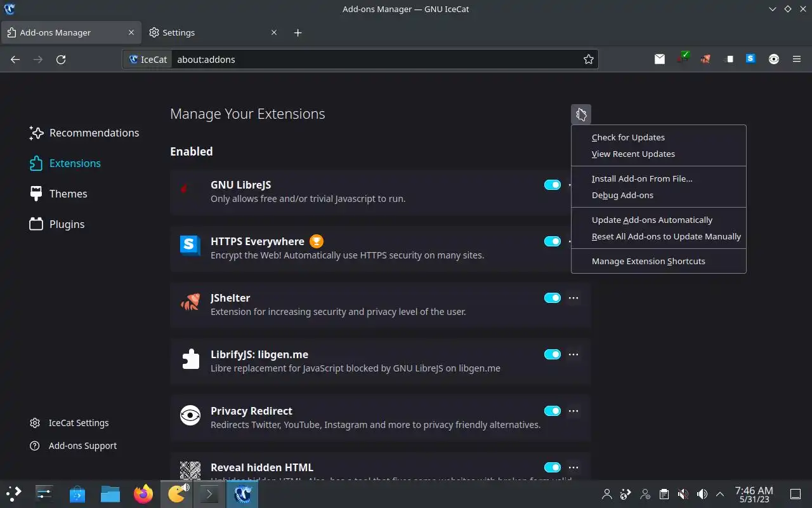Open the GNU LibreJS extension details

point(380,192)
